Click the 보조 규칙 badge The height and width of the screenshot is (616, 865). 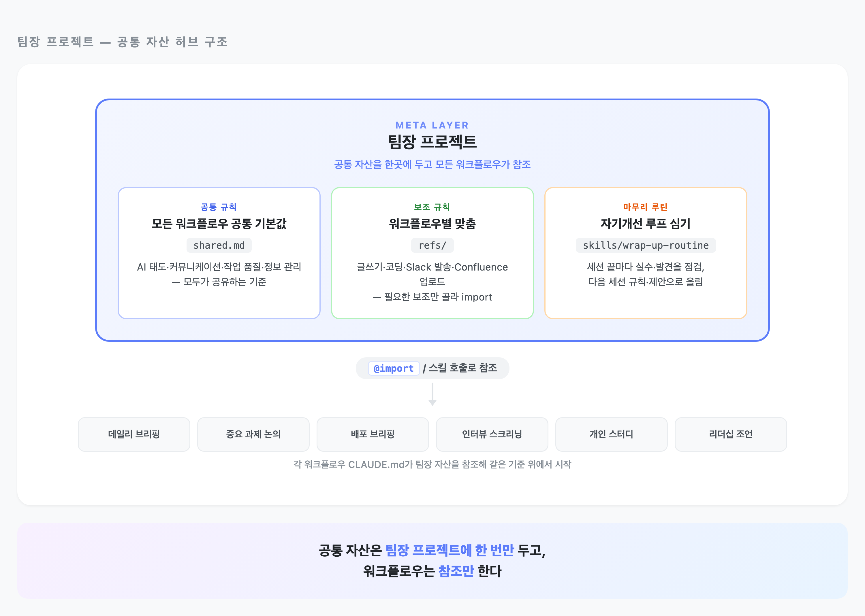click(432, 207)
